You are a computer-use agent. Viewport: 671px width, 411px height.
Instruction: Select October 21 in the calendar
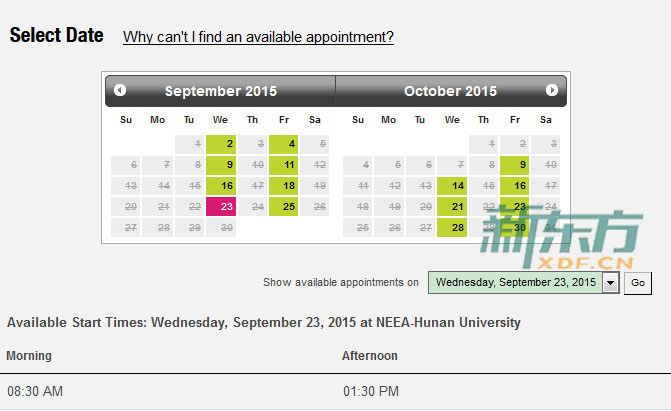coord(452,207)
